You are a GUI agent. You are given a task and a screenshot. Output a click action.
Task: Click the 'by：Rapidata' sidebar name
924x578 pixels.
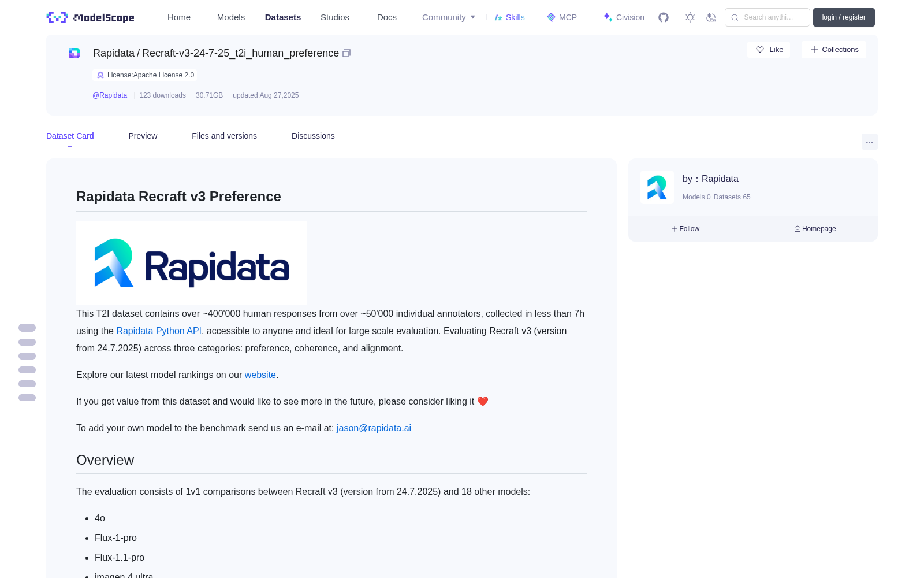coord(710,179)
